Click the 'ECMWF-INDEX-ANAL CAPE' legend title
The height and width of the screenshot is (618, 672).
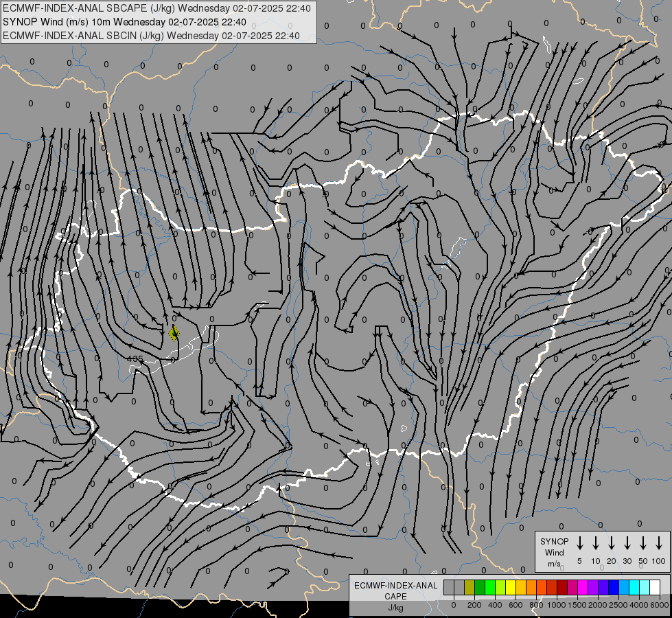click(x=395, y=591)
